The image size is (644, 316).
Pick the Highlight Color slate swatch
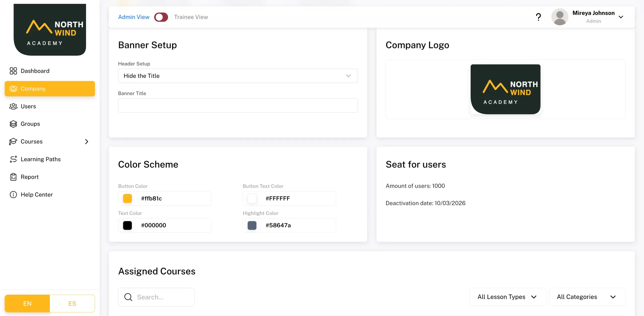(x=252, y=225)
